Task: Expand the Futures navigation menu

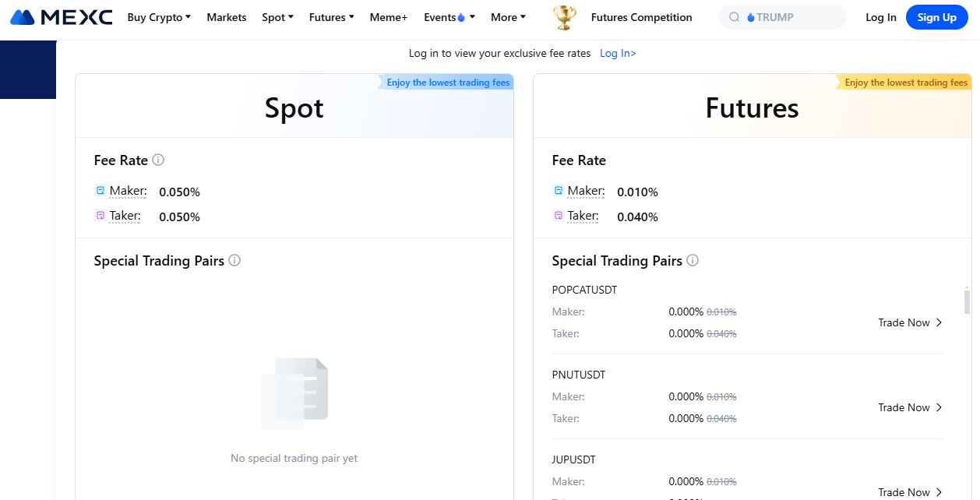Action: [x=331, y=17]
